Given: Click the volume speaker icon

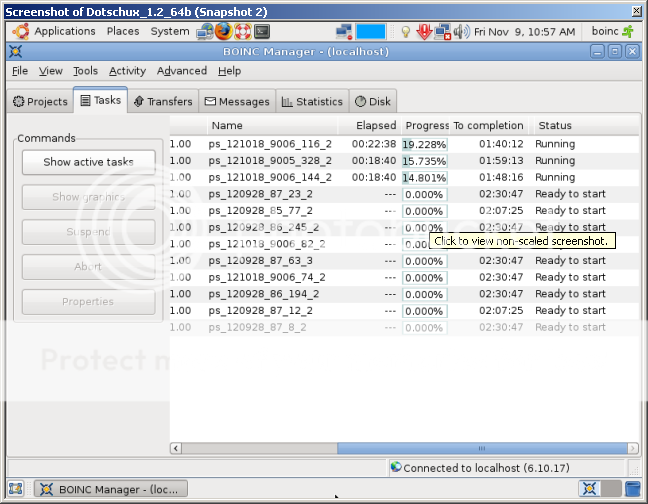Looking at the screenshot, I should [x=460, y=31].
